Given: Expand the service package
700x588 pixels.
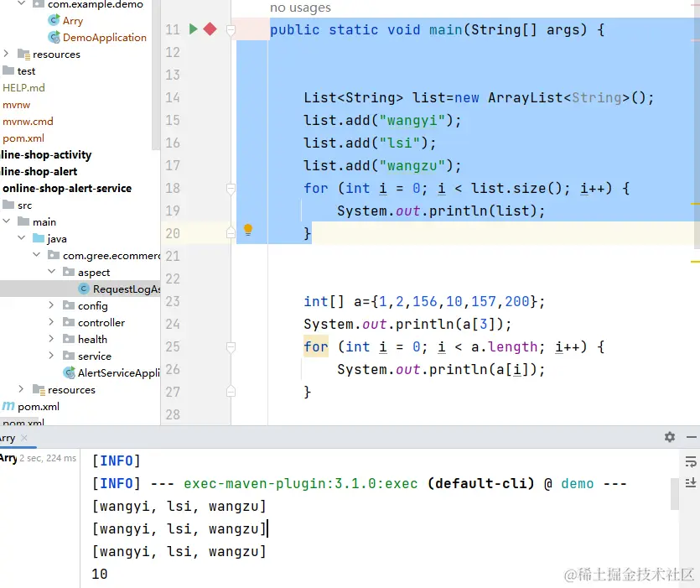Looking at the screenshot, I should point(51,355).
